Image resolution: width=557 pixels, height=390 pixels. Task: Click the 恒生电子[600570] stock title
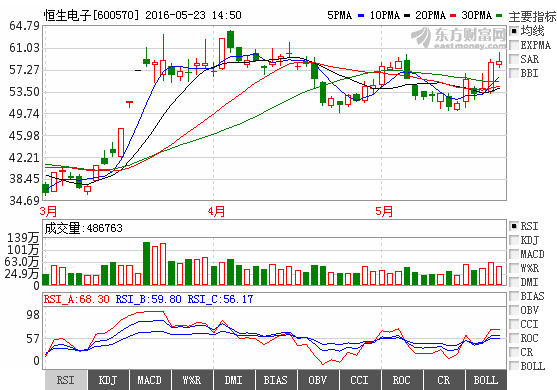[92, 15]
